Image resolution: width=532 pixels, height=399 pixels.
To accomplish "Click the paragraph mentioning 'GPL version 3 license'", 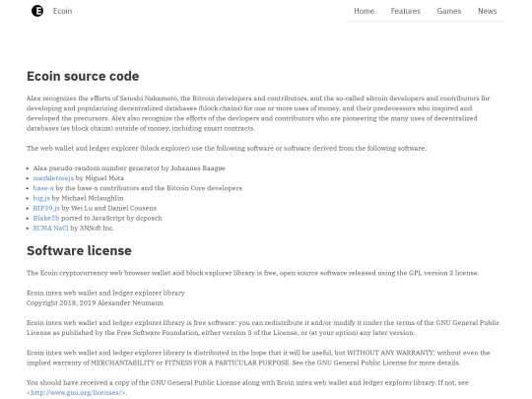I will (252, 273).
